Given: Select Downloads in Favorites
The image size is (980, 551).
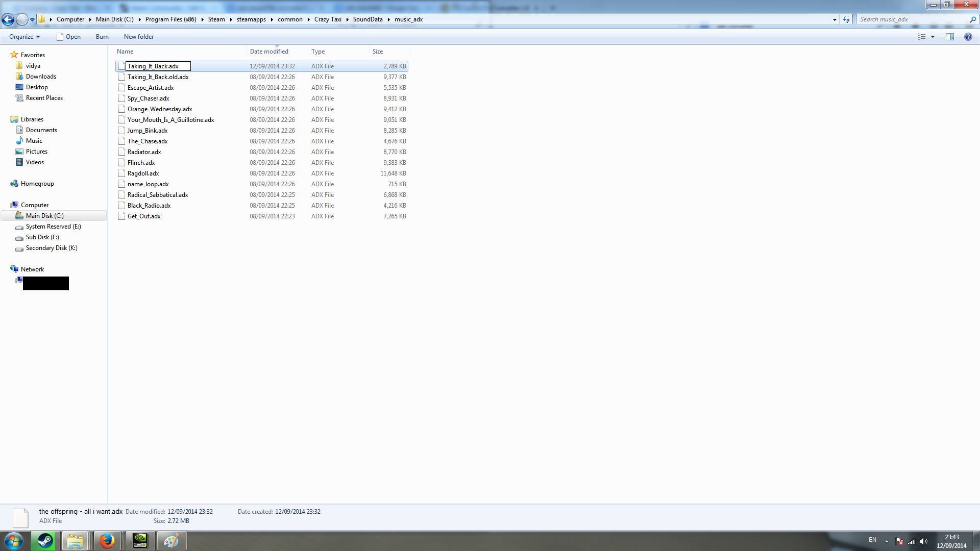Looking at the screenshot, I should click(x=41, y=77).
